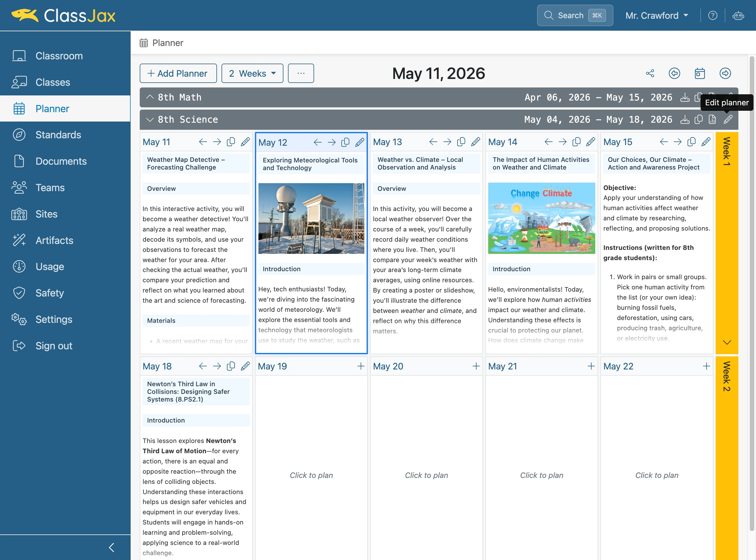Copy the May 18 lesson

[231, 366]
